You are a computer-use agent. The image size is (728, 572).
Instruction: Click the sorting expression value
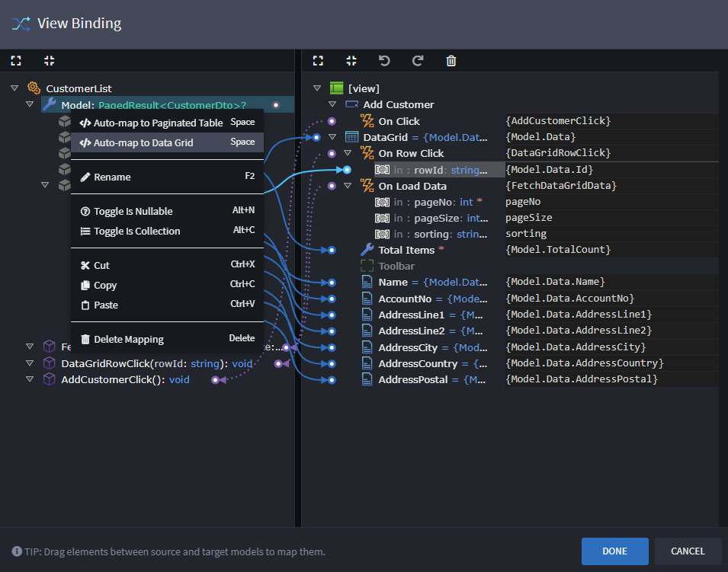526,233
